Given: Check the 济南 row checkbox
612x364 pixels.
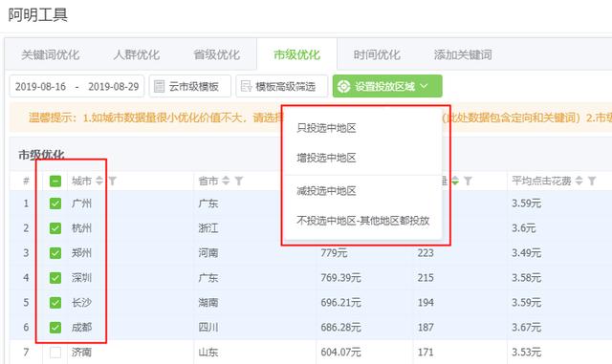Looking at the screenshot, I should (55, 353).
